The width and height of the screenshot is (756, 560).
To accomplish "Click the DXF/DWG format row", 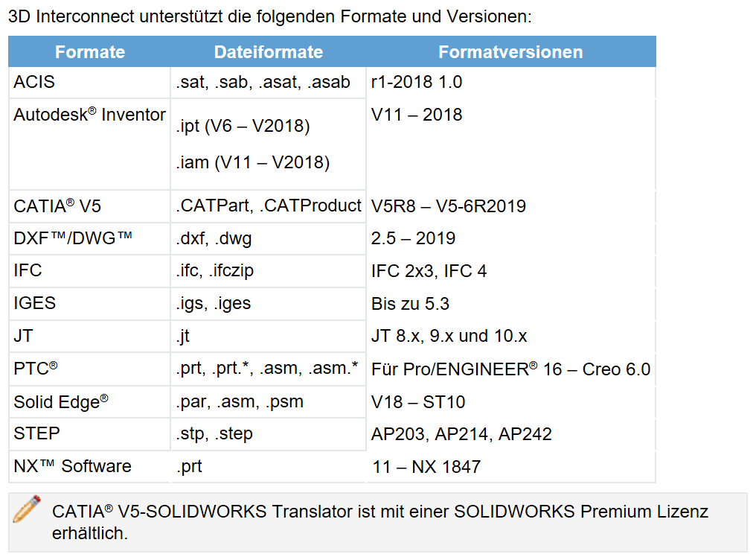I will [332, 239].
